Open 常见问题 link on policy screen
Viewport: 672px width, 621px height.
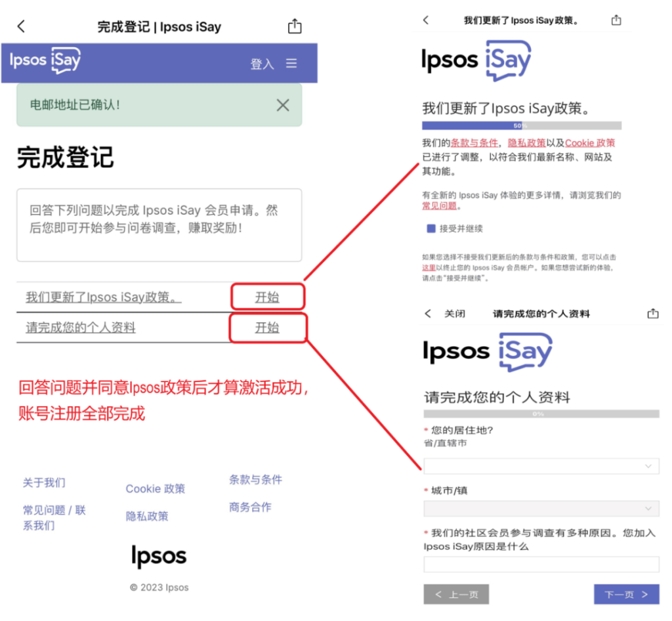[x=439, y=205]
